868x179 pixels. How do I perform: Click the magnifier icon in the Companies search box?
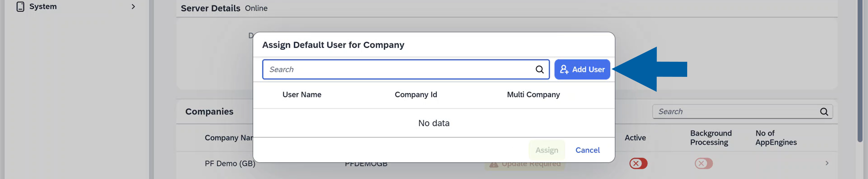coord(824,111)
